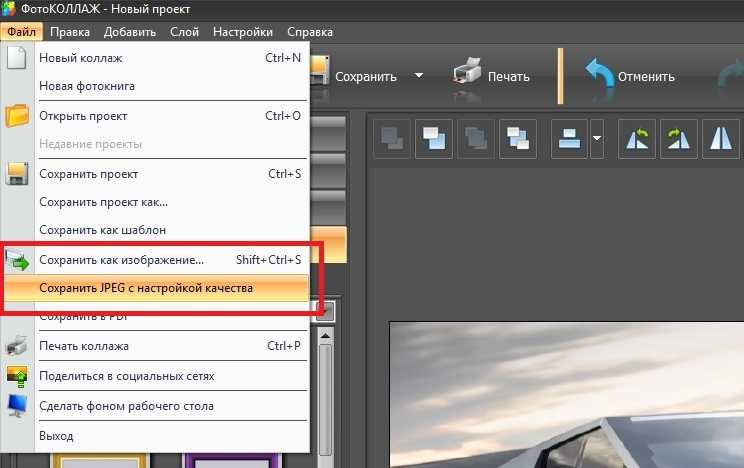Image resolution: width=744 pixels, height=468 pixels.
Task: Open the Настройки menu
Action: pos(242,32)
